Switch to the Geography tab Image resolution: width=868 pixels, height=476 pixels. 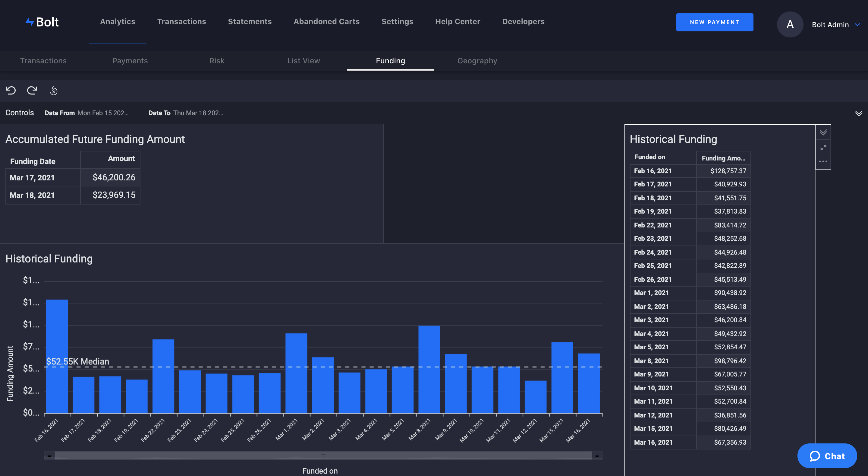coord(477,61)
